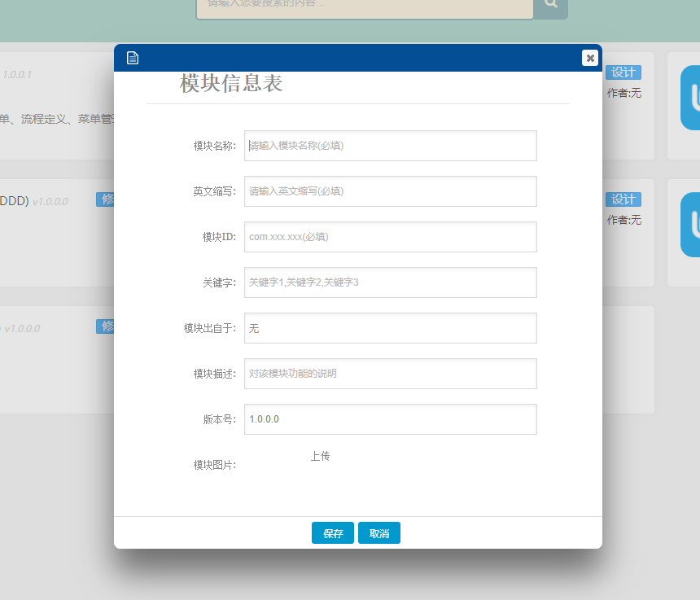Viewport: 700px width, 600px height.
Task: Click the 修 button beside DDD v1.0.0.0
Action: [x=105, y=199]
